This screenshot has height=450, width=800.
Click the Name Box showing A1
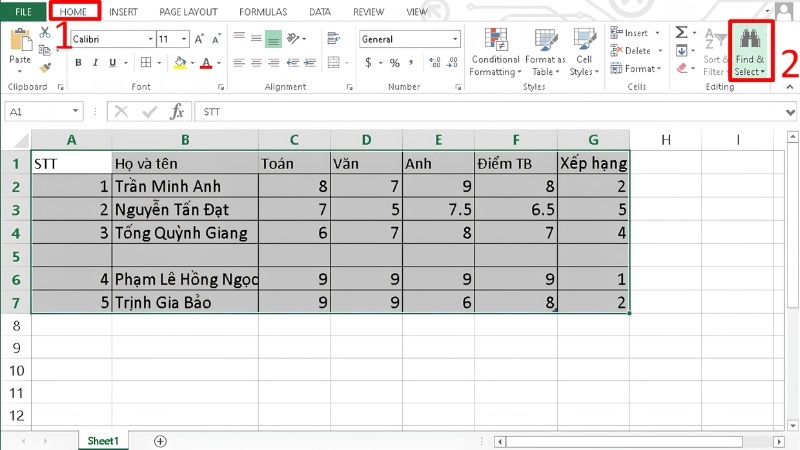coord(43,112)
